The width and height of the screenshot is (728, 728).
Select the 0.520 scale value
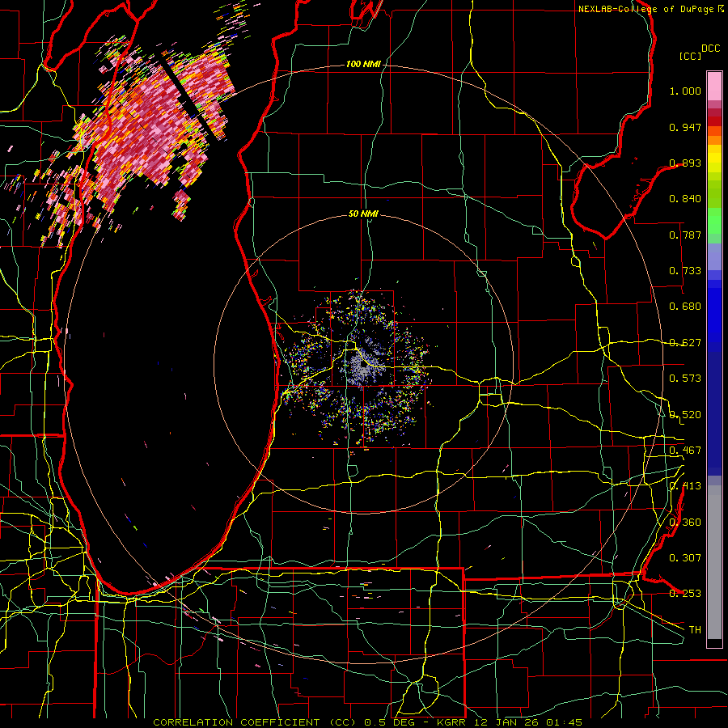coord(685,415)
